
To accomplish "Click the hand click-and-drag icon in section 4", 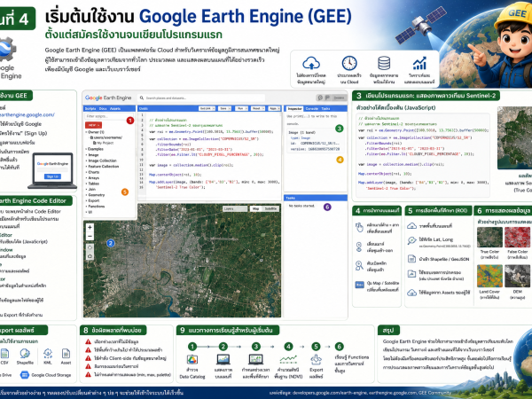I will point(359,227).
